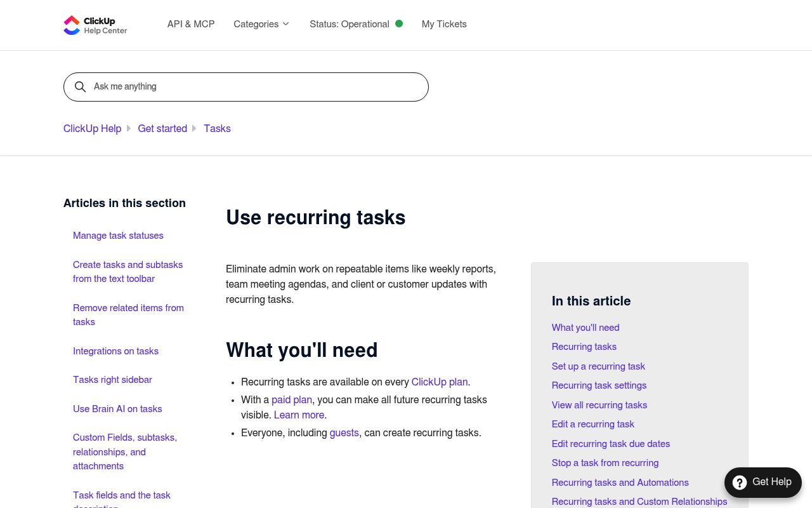The width and height of the screenshot is (812, 508).
Task: Open the ClickUp Help breadcrumb
Action: tap(92, 128)
